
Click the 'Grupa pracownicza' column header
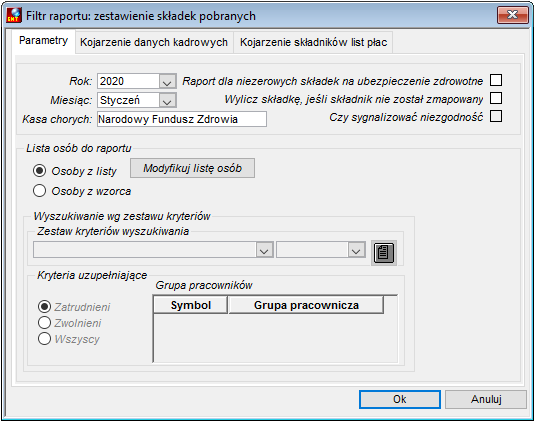coord(306,305)
